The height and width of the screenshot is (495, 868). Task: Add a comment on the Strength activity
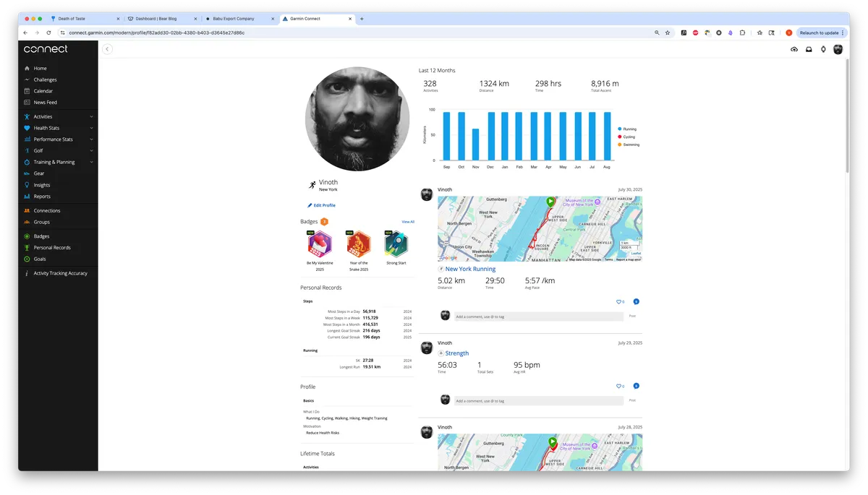pos(538,400)
